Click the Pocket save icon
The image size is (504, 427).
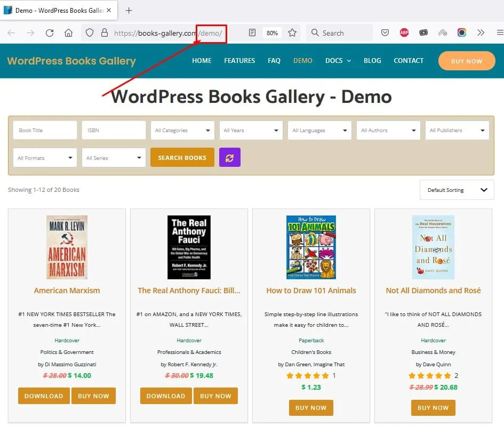[385, 33]
